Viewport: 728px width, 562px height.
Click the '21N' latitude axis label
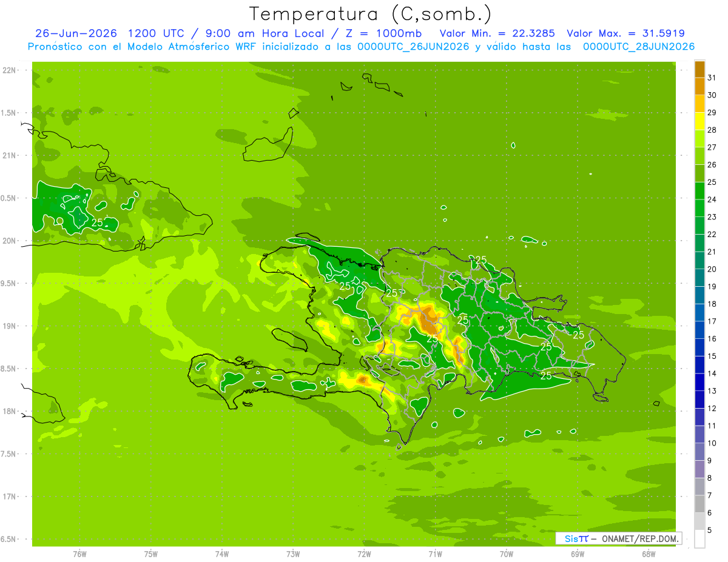(9, 156)
